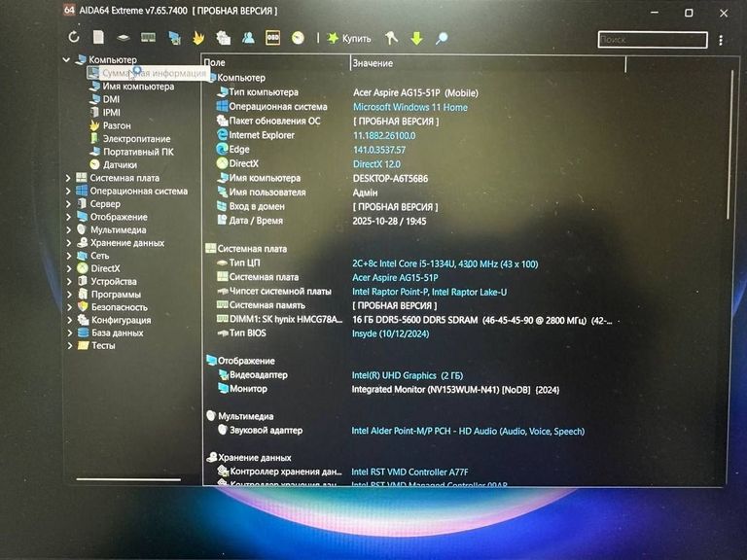Click the user account toolbar icon
This screenshot has height=560, width=747.
(x=248, y=38)
